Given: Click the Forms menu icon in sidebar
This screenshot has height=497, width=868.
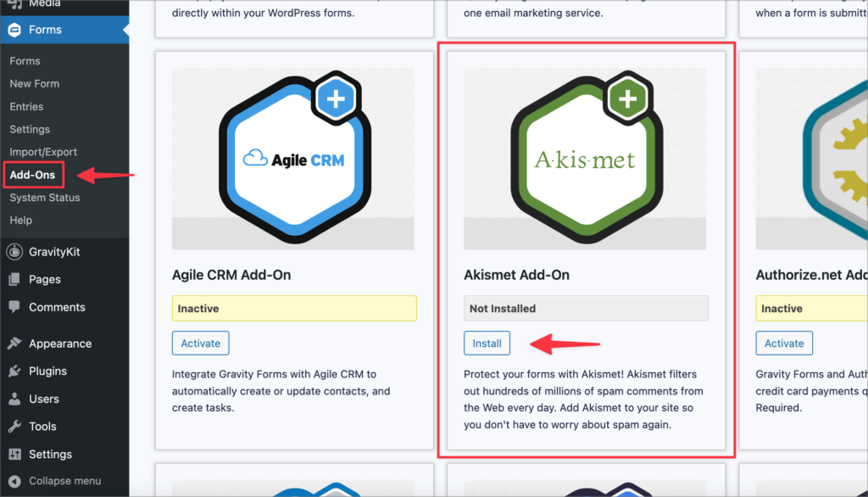Looking at the screenshot, I should pyautogui.click(x=14, y=30).
